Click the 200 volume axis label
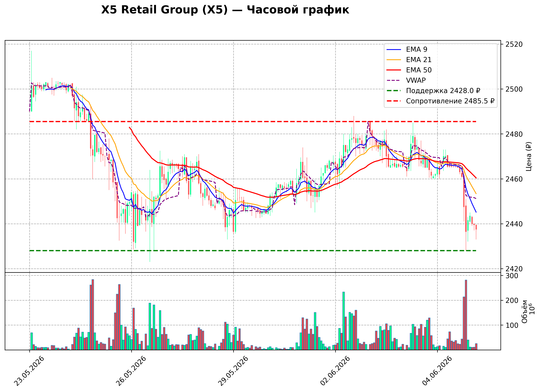Image resolution: width=541 pixels, height=392 pixels. coord(512,300)
